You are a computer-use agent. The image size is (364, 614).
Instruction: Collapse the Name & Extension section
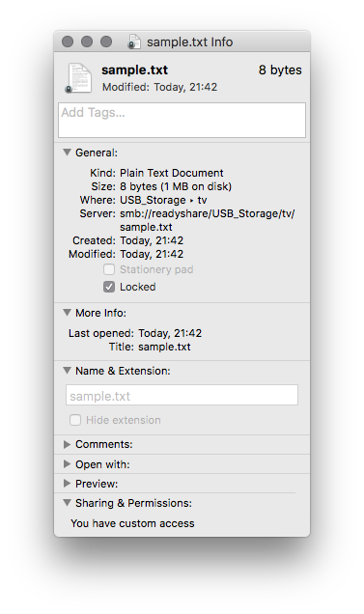click(x=67, y=370)
